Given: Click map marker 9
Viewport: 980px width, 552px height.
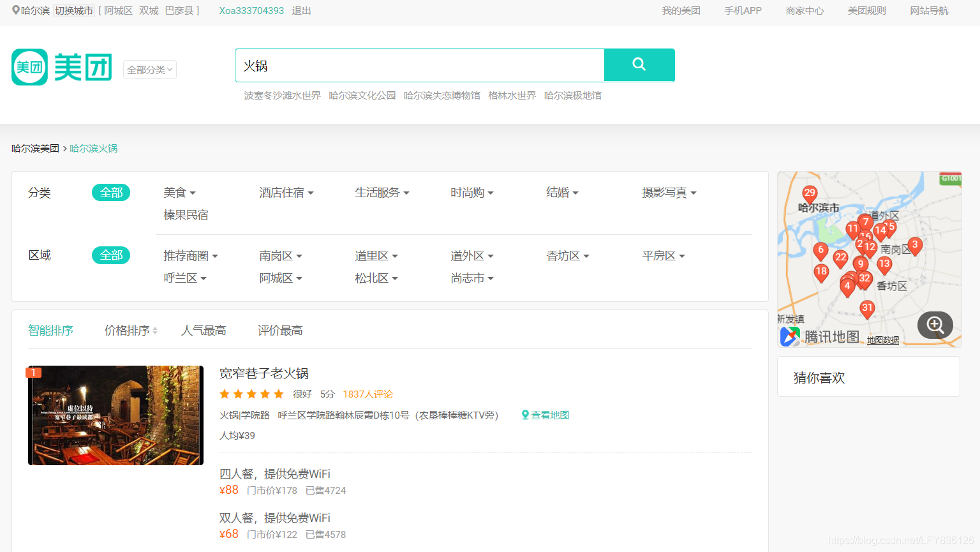Looking at the screenshot, I should tap(861, 265).
